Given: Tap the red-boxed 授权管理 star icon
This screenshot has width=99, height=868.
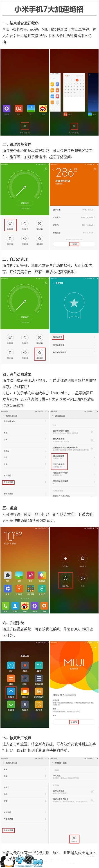Looking at the screenshot, I should tap(40, 352).
